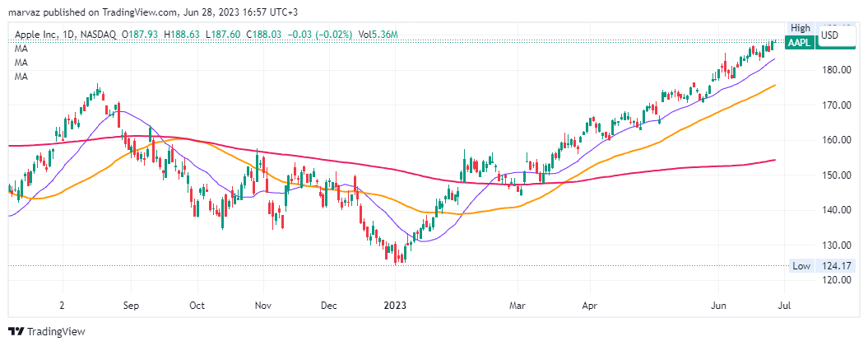Click the first MA indicator label

(x=21, y=49)
